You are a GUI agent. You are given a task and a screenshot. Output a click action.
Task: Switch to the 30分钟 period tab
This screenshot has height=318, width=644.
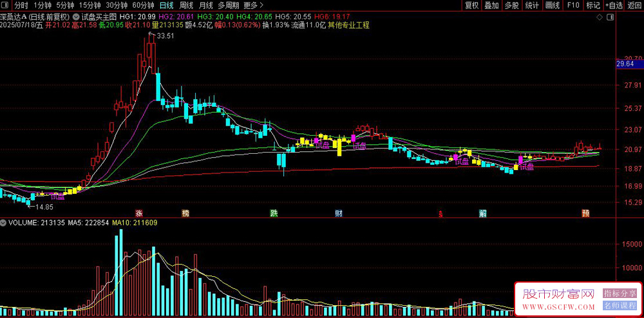116,5
